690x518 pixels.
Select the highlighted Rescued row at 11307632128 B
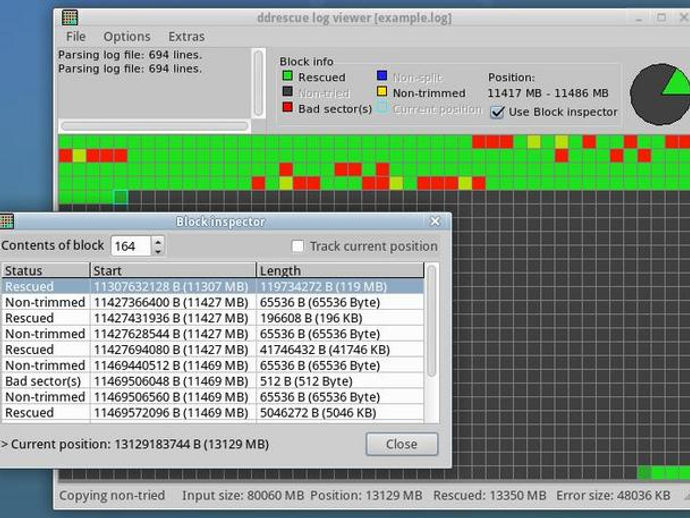tap(213, 287)
